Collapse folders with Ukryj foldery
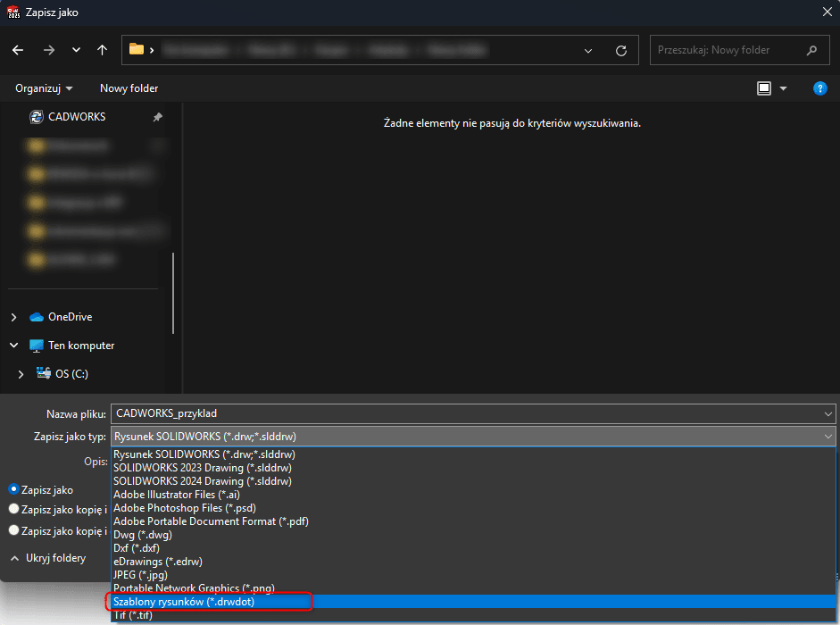The width and height of the screenshot is (840, 625). [x=48, y=558]
